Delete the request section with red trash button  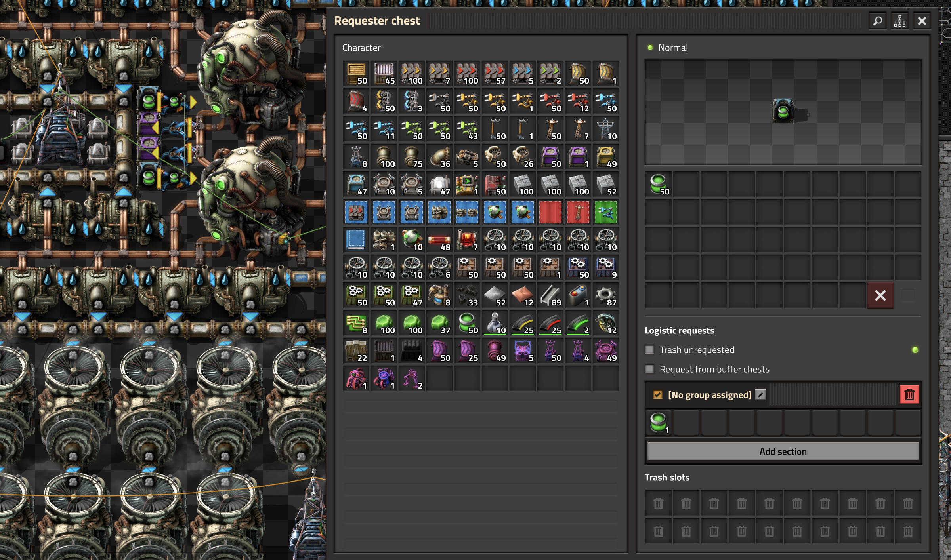pyautogui.click(x=909, y=394)
